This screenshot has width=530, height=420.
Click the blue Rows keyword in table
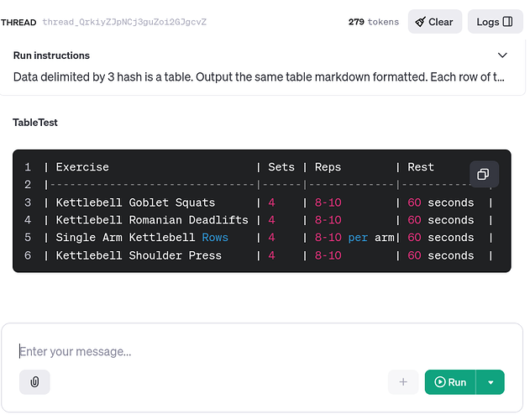coord(215,238)
